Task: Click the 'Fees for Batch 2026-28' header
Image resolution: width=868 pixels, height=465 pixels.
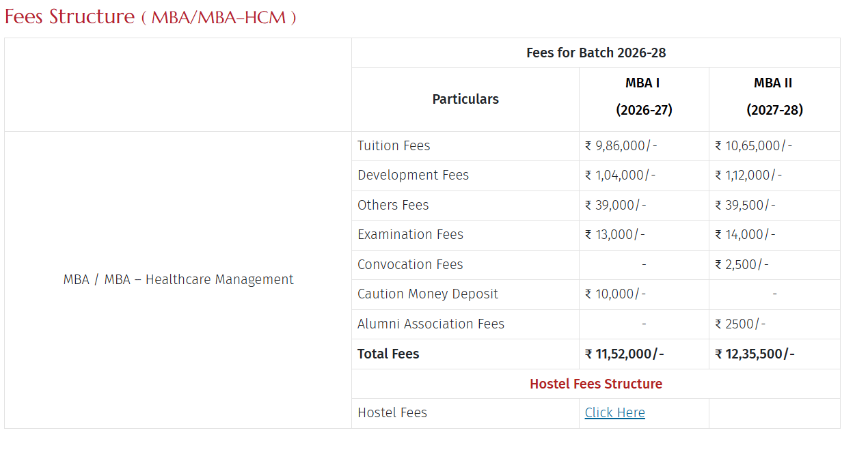Action: tap(595, 53)
